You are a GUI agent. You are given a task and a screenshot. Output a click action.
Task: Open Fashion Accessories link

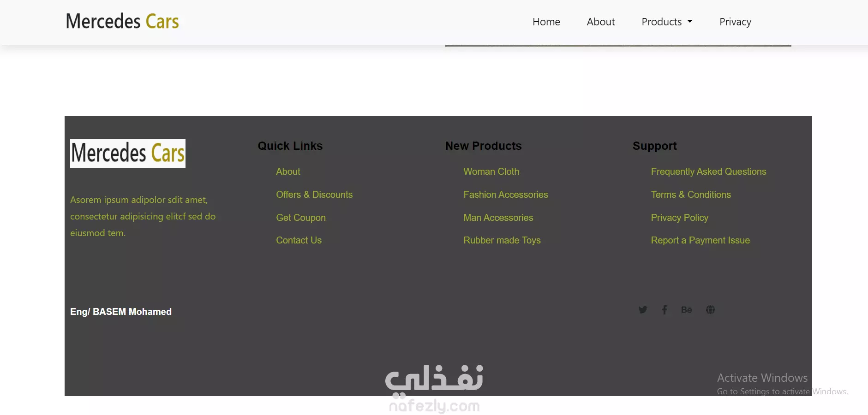tap(506, 195)
